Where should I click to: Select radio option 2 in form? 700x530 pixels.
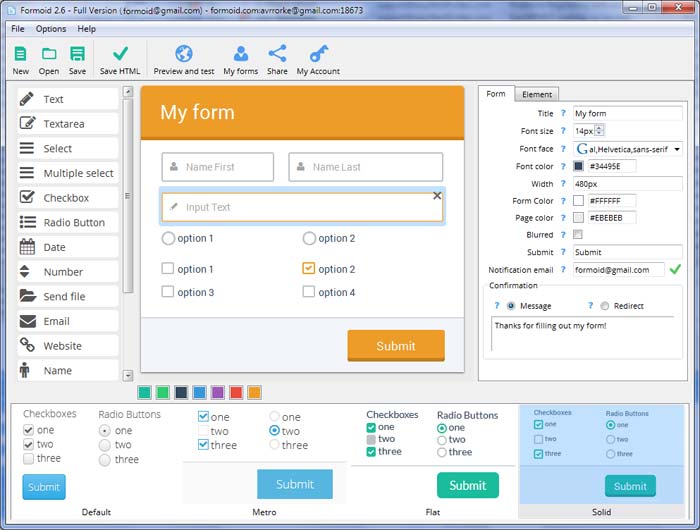click(x=309, y=238)
